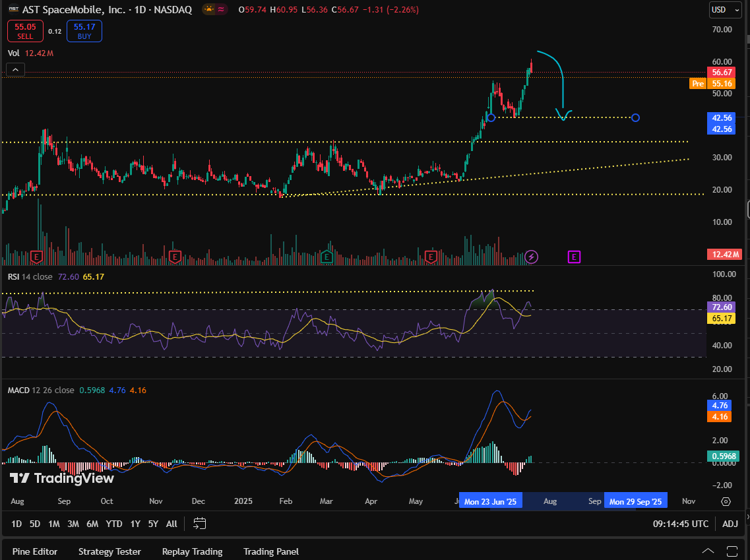The image size is (750, 560).
Task: Select the 1M time range
Action: [54, 524]
